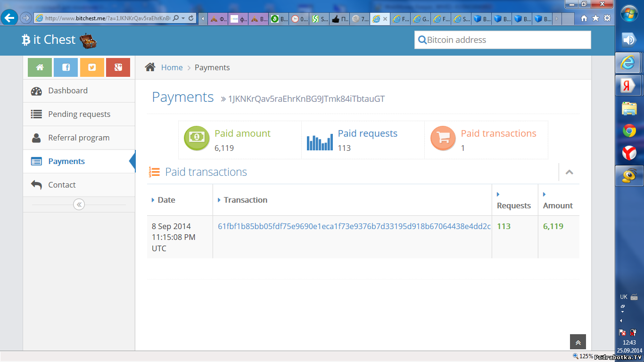
Task: Sort the table by Date column
Action: (x=166, y=200)
